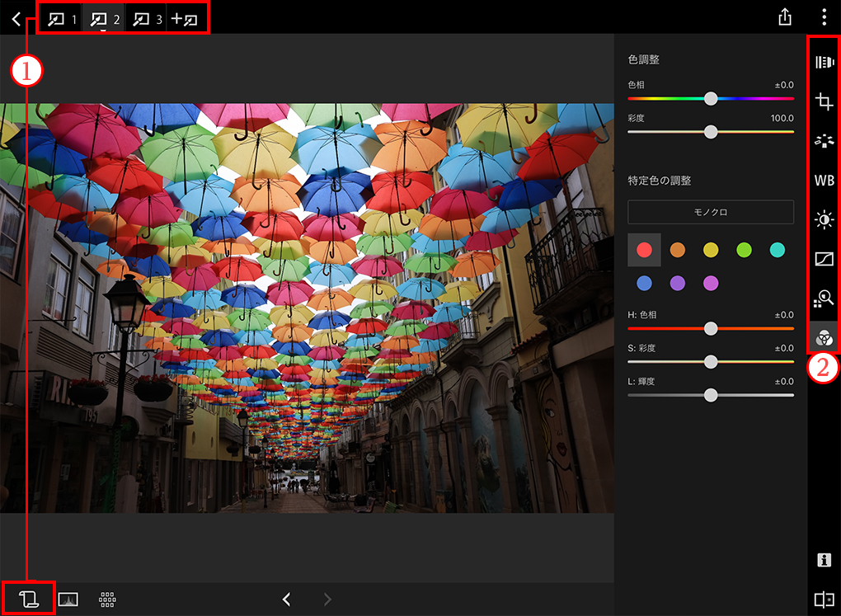The image size is (841, 616).
Task: Open the brightness adjustment tool
Action: point(824,219)
